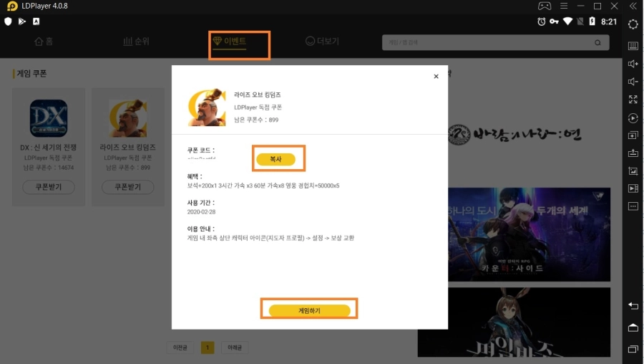Open the 더보기 tab
Screen dimensions: 644x364
coord(323,41)
